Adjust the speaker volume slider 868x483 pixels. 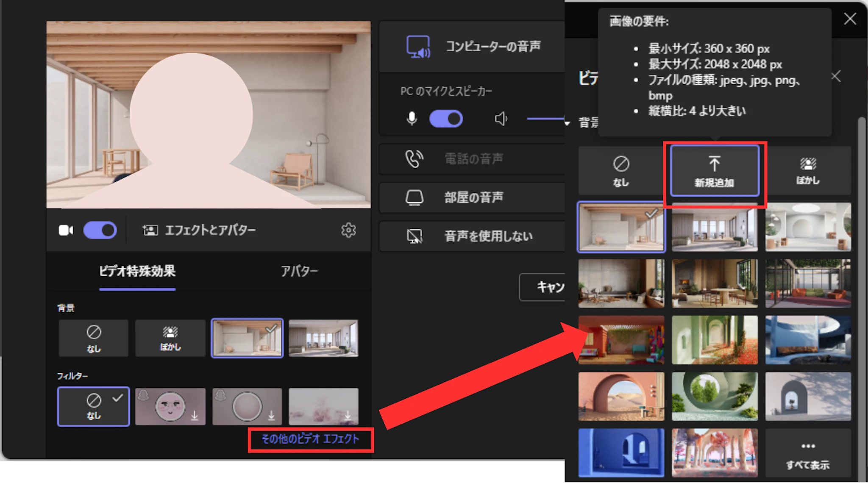point(545,119)
